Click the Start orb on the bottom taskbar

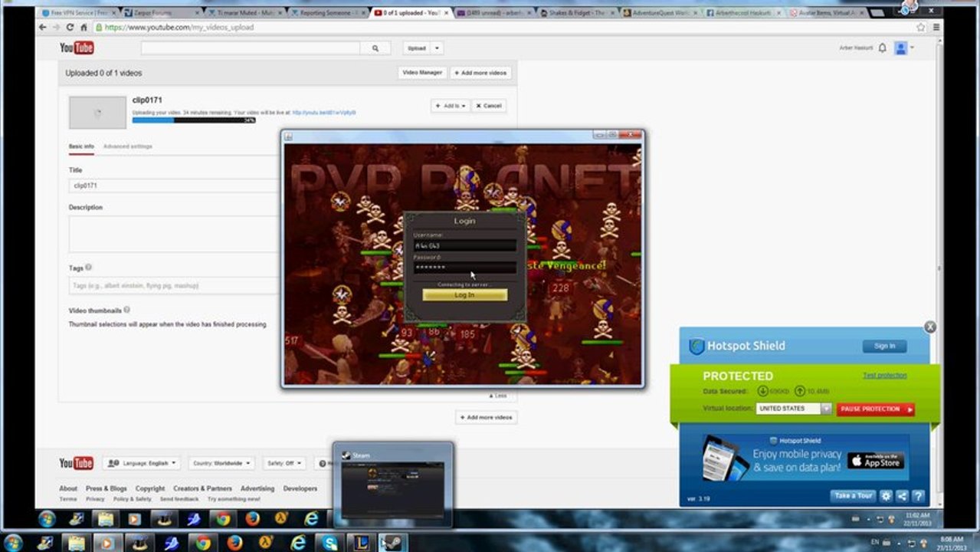tap(13, 543)
